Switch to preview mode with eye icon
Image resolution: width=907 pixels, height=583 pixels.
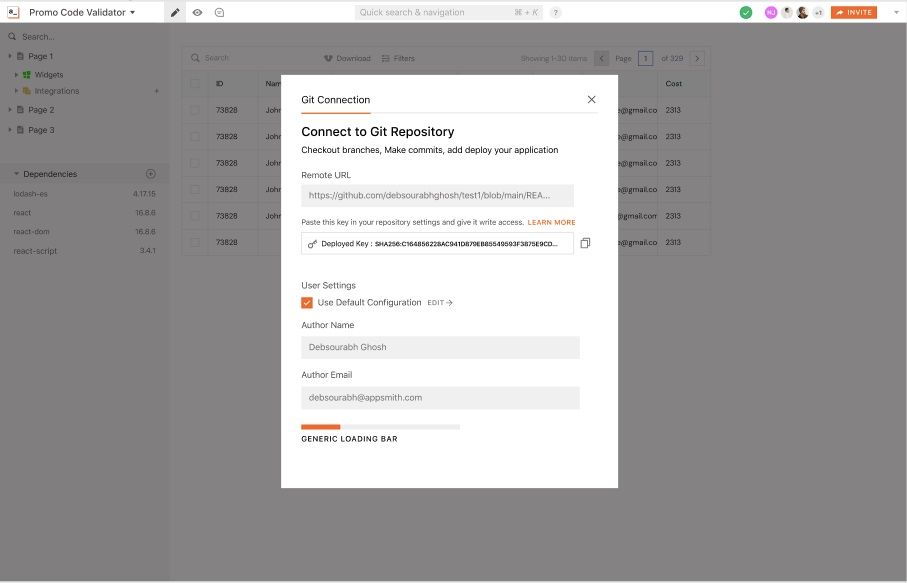pyautogui.click(x=197, y=12)
